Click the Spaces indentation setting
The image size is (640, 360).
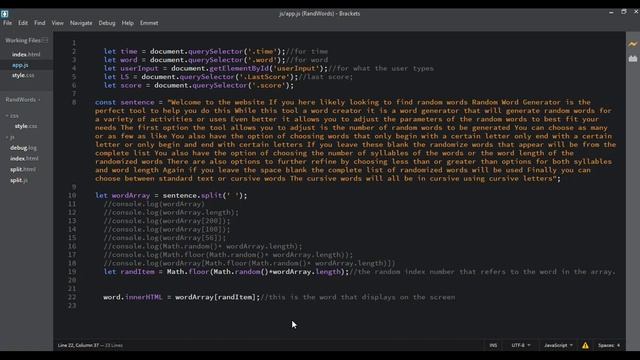pyautogui.click(x=609, y=345)
